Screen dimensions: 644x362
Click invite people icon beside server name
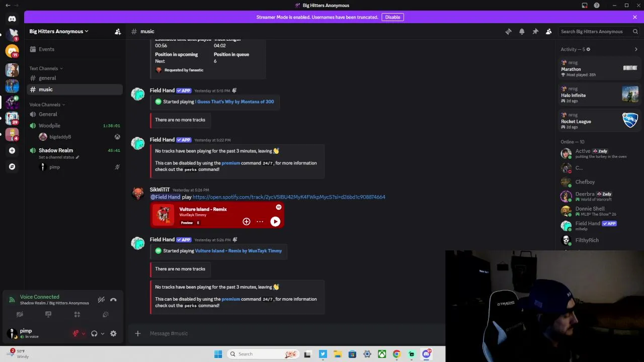pyautogui.click(x=118, y=31)
